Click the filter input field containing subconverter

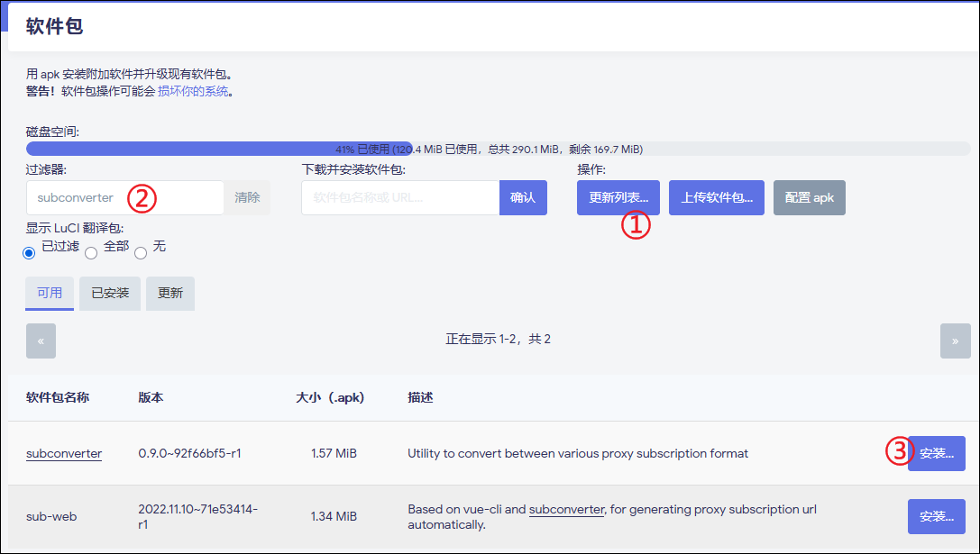(125, 198)
